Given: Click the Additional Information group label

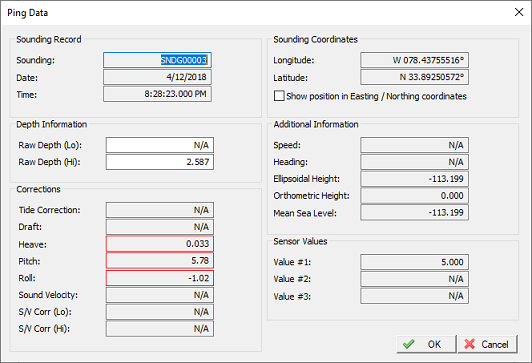Looking at the screenshot, I should pos(316,124).
